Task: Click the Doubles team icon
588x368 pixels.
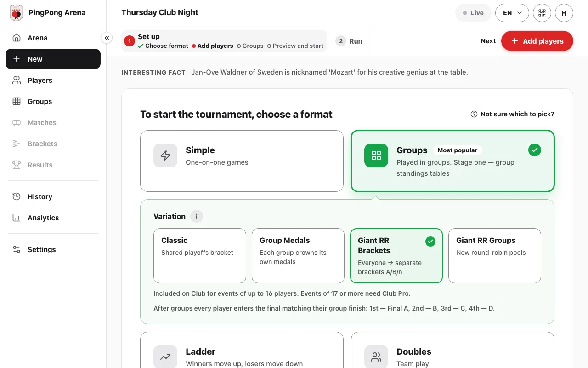Action: (x=376, y=357)
